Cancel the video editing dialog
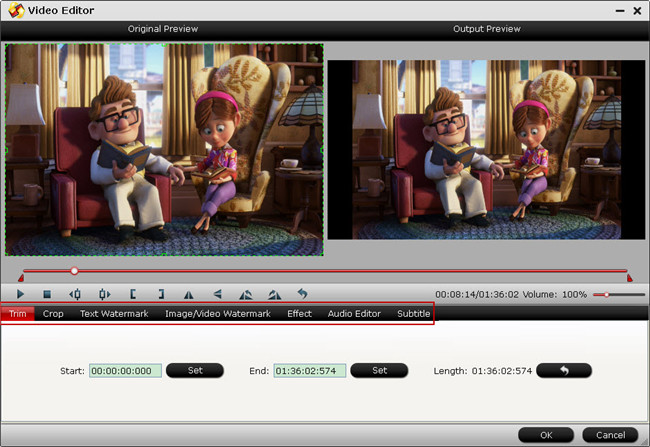The height and width of the screenshot is (447, 650). [610, 435]
